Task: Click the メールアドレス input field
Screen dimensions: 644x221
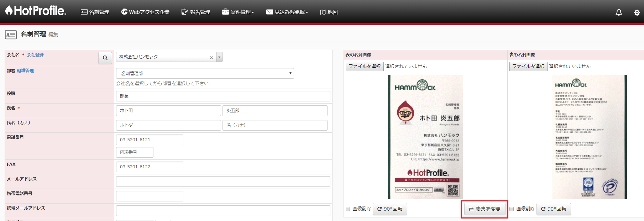Action: (x=223, y=181)
